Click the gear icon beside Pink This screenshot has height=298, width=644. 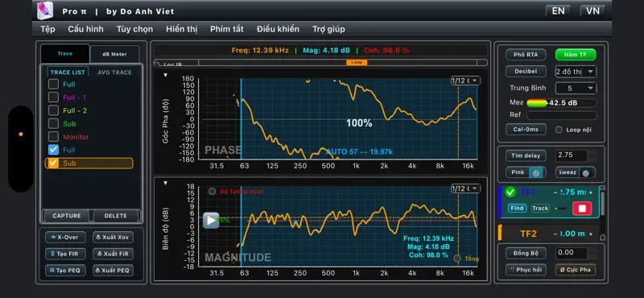pyautogui.click(x=535, y=173)
